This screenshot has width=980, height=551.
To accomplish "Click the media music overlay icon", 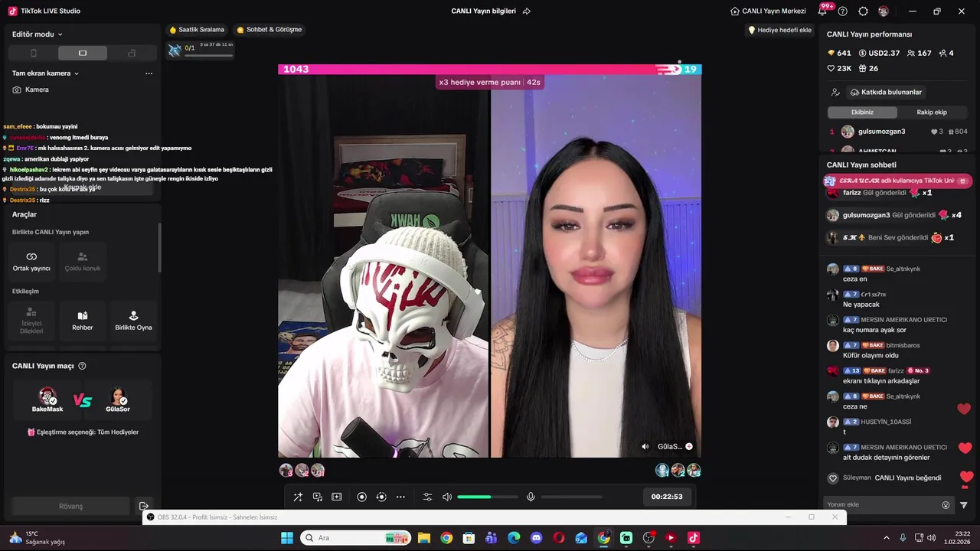I will click(317, 497).
